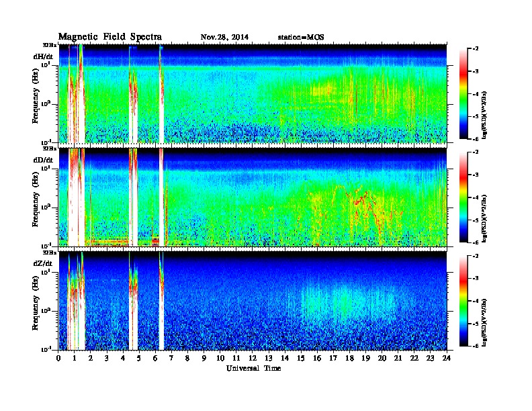The image size is (532, 411).
Task: Click hour tick label "23" on time axis
Action: 431,358
